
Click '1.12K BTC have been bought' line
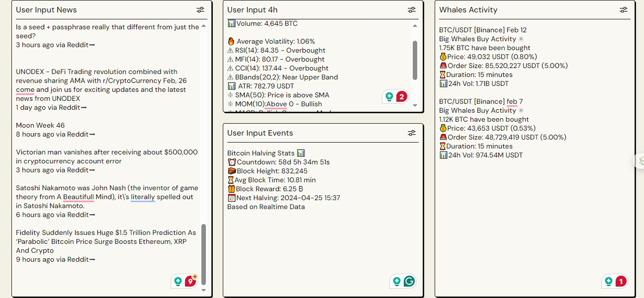(x=484, y=119)
